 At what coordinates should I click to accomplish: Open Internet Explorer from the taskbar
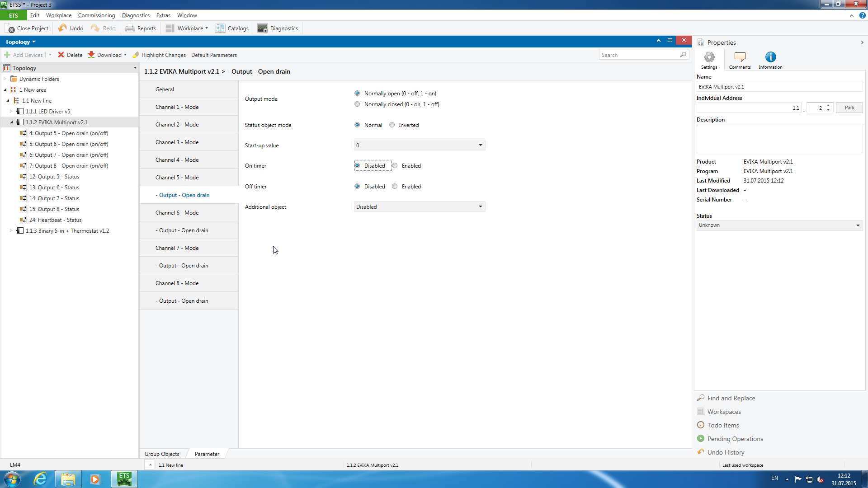(x=41, y=479)
